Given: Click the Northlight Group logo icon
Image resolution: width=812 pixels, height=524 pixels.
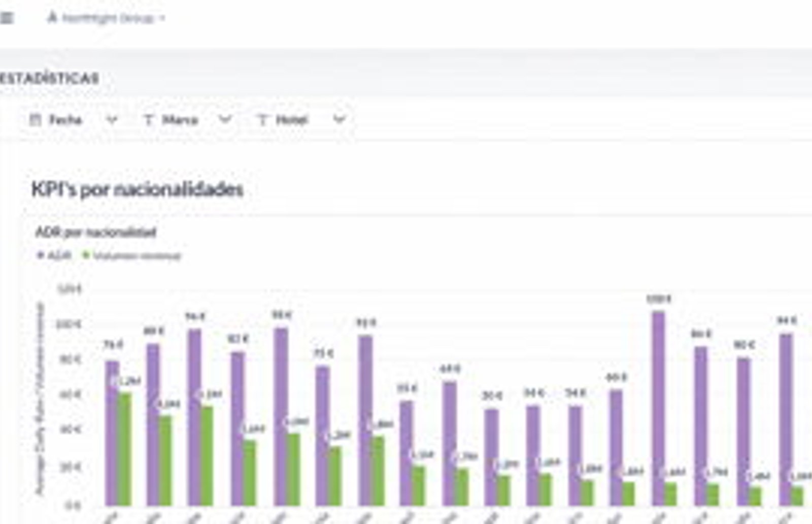Looking at the screenshot, I should [52, 18].
